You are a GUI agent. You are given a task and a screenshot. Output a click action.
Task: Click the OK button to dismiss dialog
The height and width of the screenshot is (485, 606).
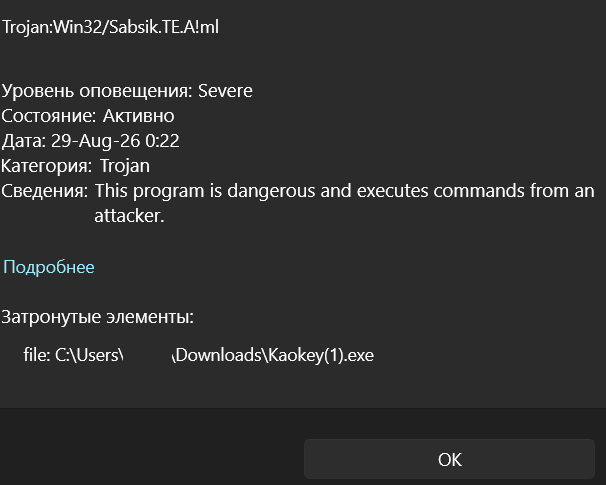coord(449,459)
